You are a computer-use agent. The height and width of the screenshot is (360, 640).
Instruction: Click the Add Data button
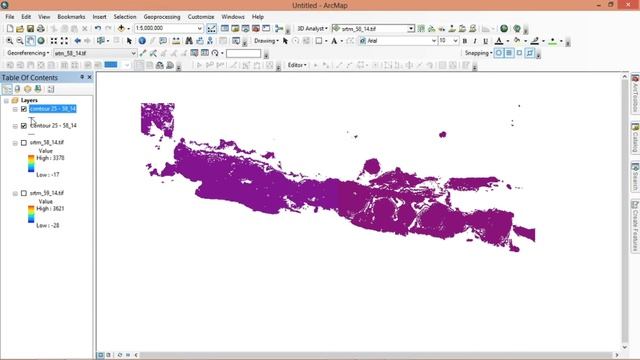pyautogui.click(x=121, y=29)
